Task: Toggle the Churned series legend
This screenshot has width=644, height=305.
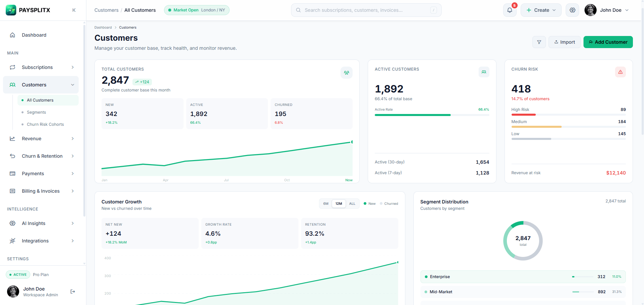Action: (389, 204)
